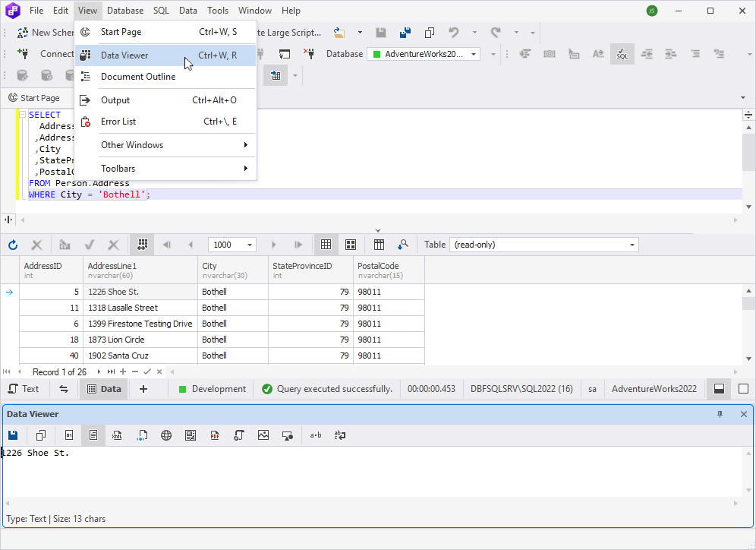The width and height of the screenshot is (756, 550).
Task: Open file folder icon in toolbar
Action: click(339, 33)
